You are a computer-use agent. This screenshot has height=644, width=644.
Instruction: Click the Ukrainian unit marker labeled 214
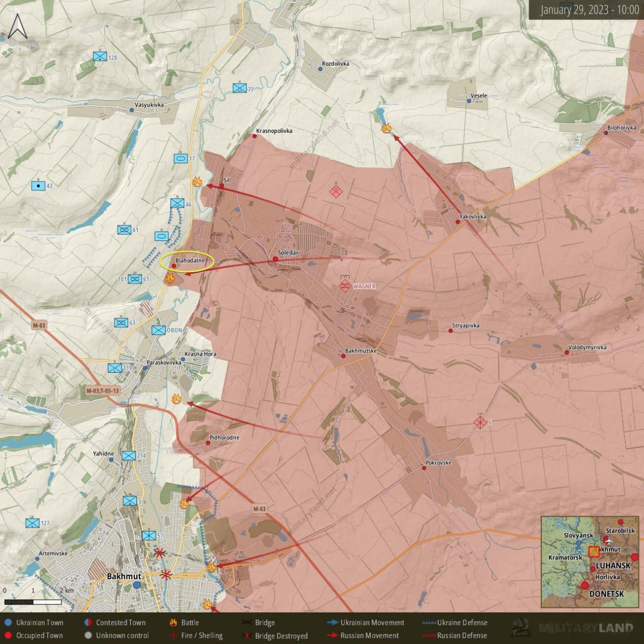(x=129, y=456)
